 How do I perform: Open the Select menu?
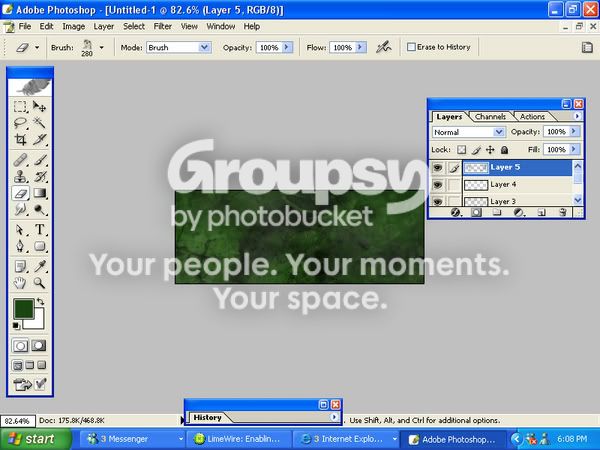tap(134, 26)
